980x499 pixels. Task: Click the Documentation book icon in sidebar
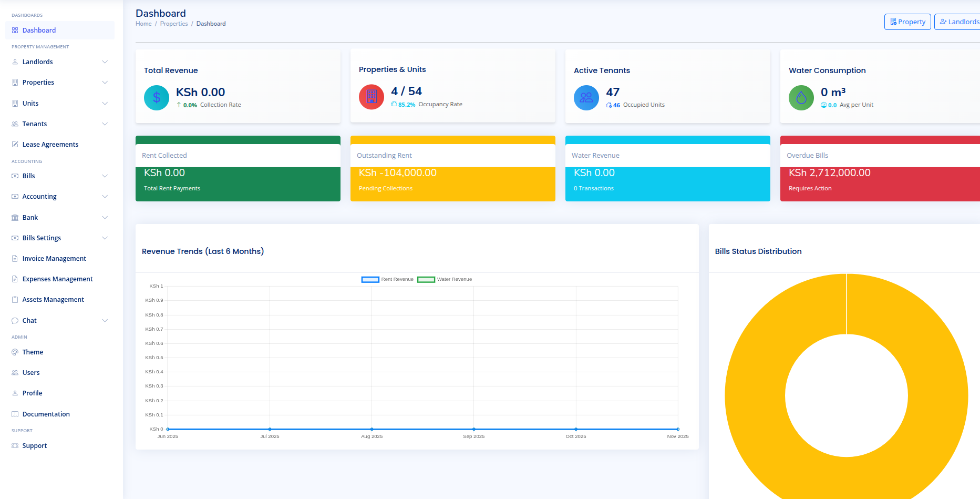pos(15,414)
